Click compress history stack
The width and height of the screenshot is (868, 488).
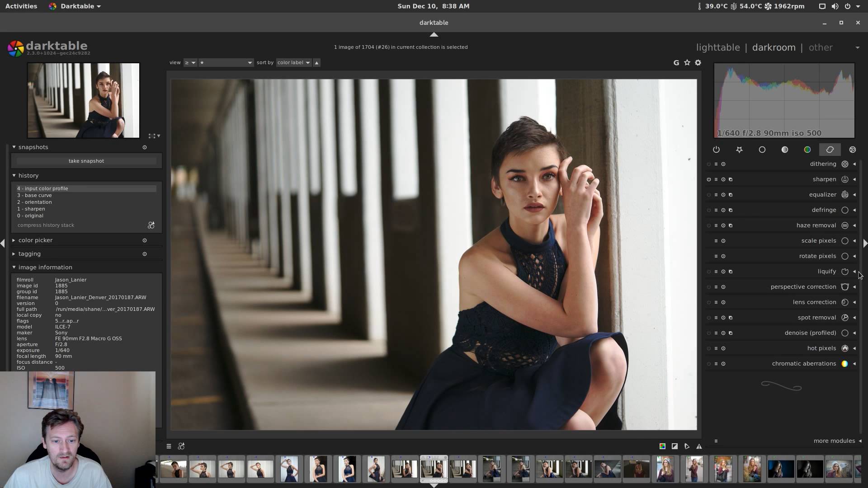point(46,225)
